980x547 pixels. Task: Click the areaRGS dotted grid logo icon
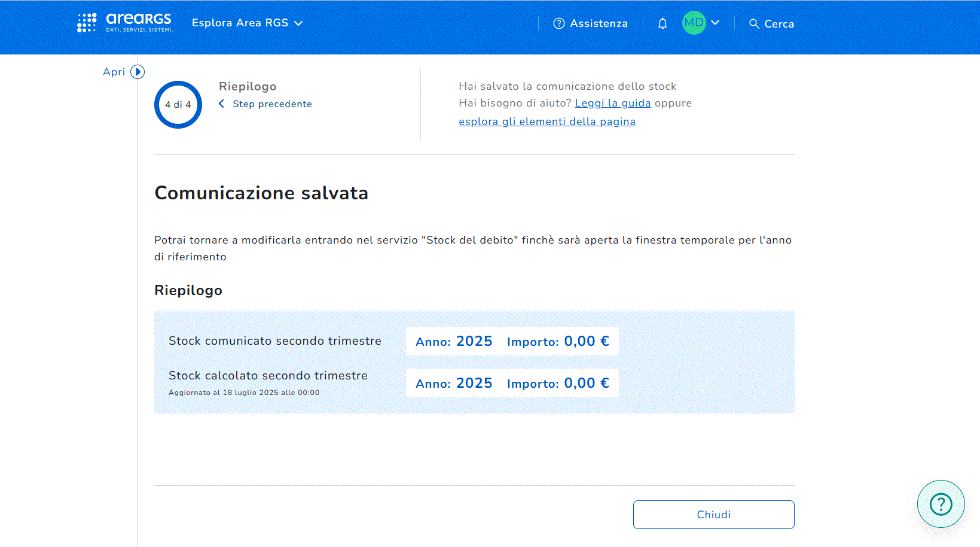click(87, 23)
